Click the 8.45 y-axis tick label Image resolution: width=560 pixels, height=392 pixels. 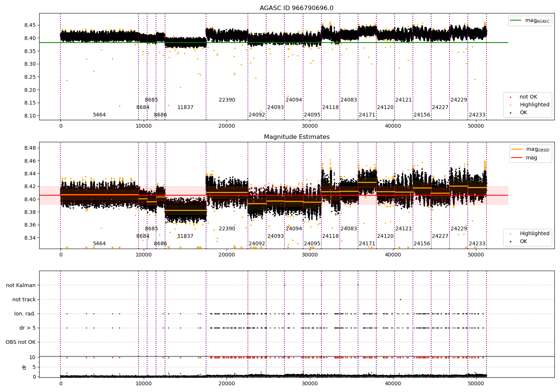[30, 25]
